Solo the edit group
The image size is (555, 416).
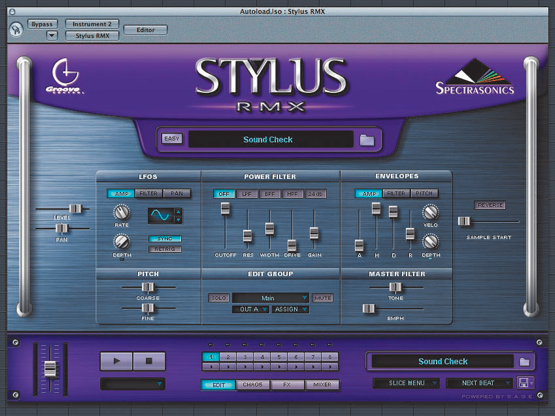pyautogui.click(x=219, y=298)
